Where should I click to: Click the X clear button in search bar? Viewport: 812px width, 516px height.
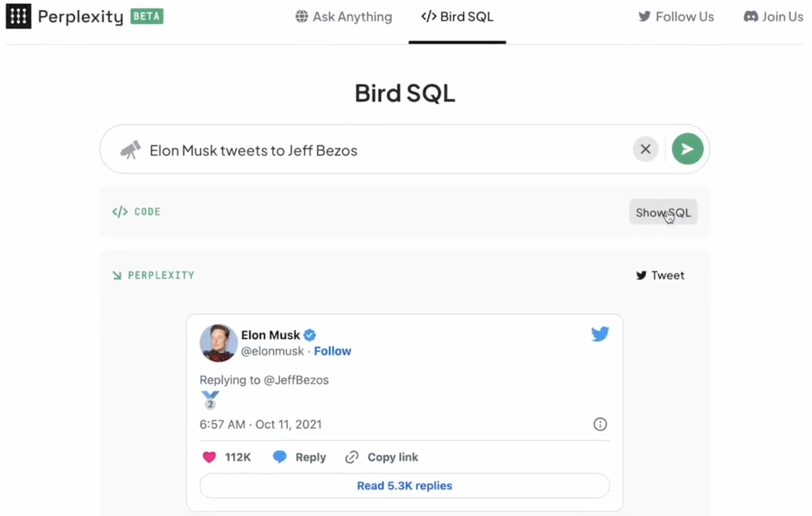pyautogui.click(x=645, y=149)
